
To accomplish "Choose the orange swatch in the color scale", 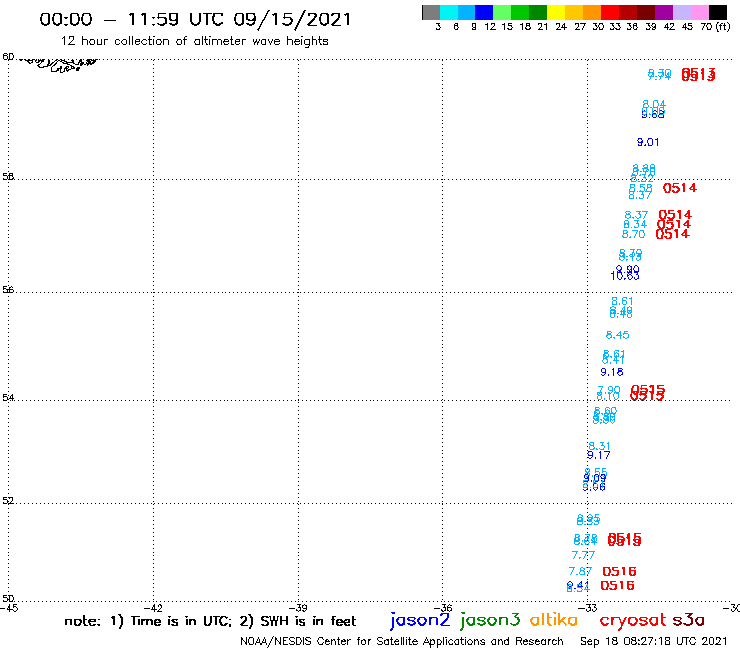I will (592, 12).
